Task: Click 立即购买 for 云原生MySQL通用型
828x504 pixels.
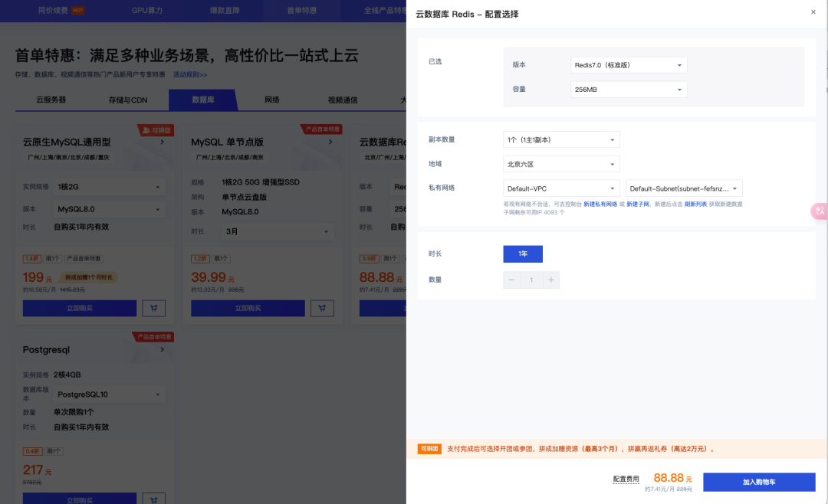Action: (x=80, y=308)
